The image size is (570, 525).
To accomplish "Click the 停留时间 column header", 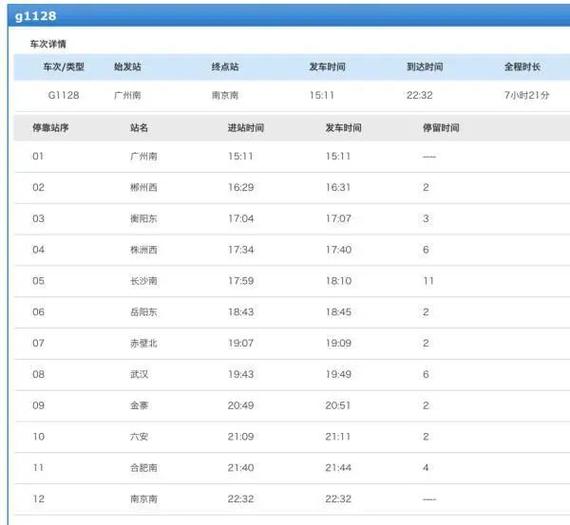I will pyautogui.click(x=441, y=128).
